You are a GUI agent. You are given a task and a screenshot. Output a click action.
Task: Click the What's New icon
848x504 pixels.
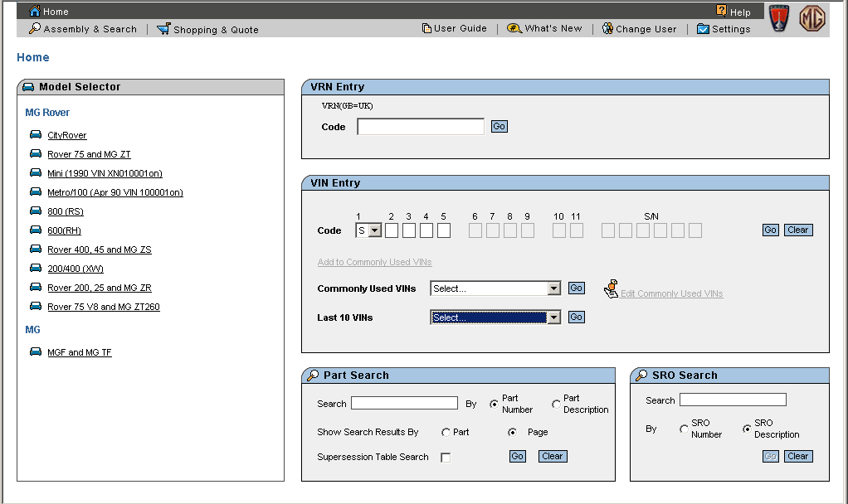[x=514, y=28]
